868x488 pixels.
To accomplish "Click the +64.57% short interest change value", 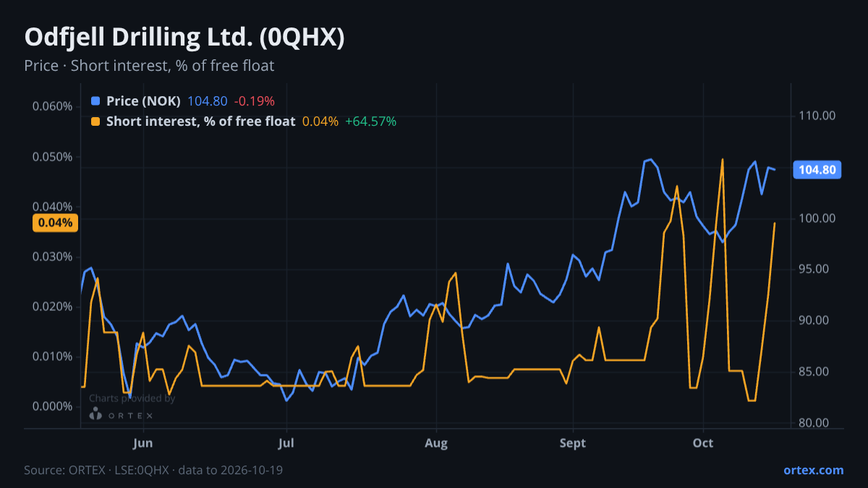I will pyautogui.click(x=370, y=121).
